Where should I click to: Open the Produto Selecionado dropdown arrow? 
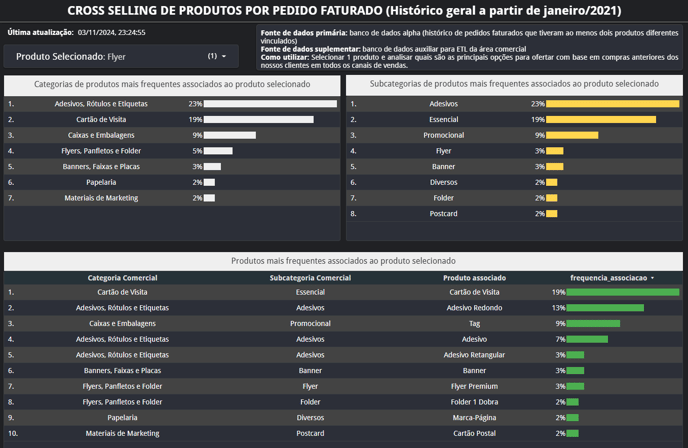tap(224, 57)
